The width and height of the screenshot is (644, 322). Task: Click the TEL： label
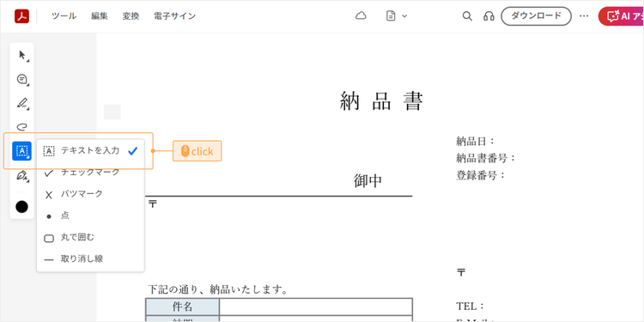pyautogui.click(x=471, y=307)
